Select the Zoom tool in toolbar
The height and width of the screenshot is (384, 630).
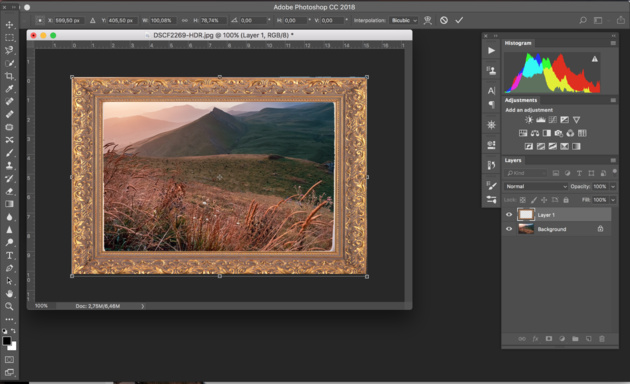point(9,306)
